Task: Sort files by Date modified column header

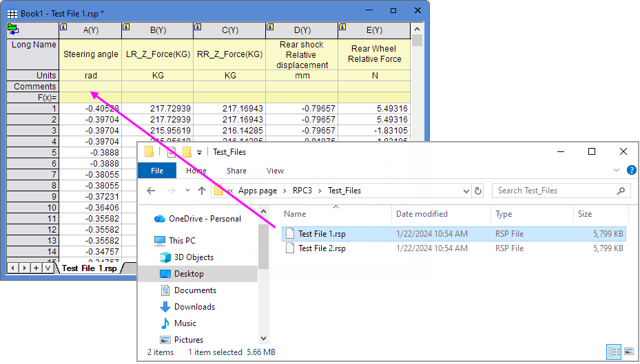Action: point(422,214)
